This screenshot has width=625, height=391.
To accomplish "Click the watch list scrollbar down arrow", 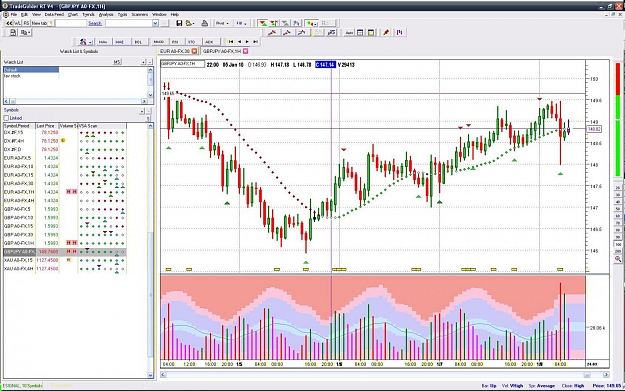I will click(x=150, y=95).
